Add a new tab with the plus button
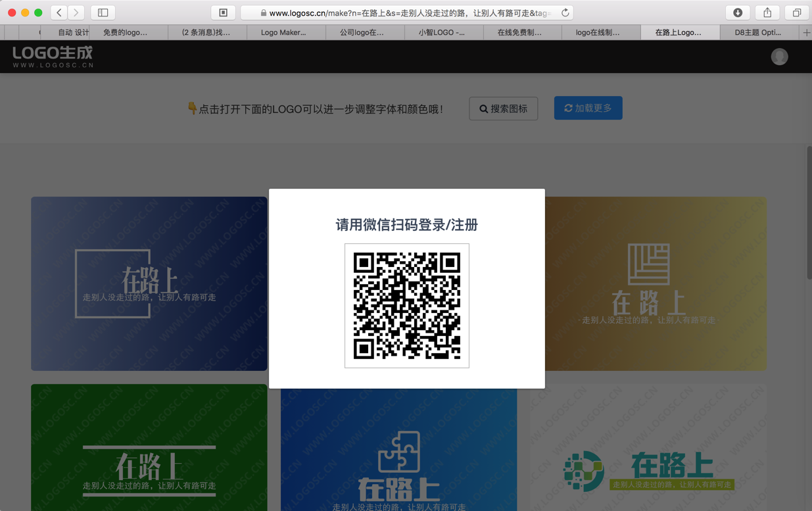The width and height of the screenshot is (812, 511). 806,32
